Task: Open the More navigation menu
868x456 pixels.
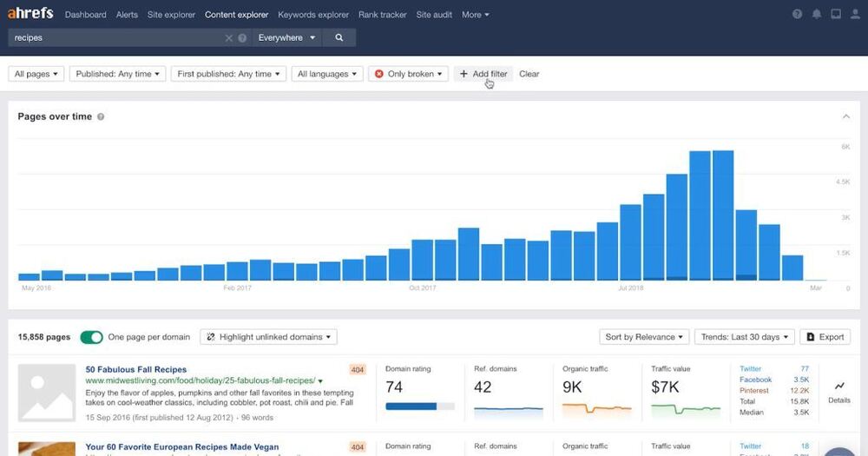Action: pyautogui.click(x=476, y=15)
